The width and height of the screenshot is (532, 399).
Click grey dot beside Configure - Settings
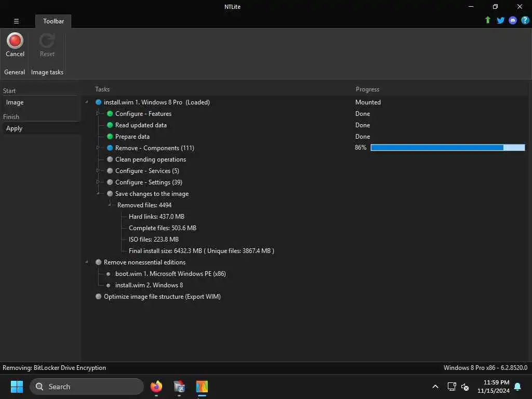[110, 182]
